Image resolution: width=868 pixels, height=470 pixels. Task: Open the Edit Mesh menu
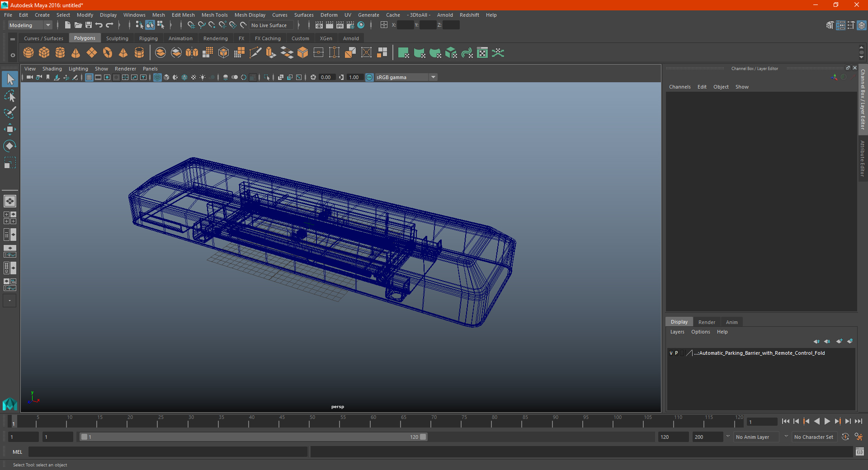[183, 15]
